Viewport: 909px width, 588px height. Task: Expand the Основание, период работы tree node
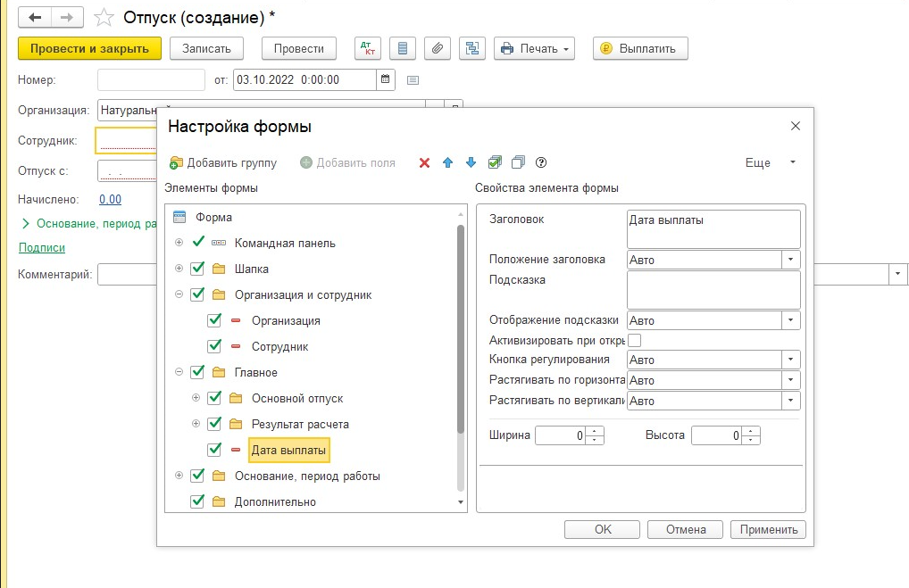179,476
